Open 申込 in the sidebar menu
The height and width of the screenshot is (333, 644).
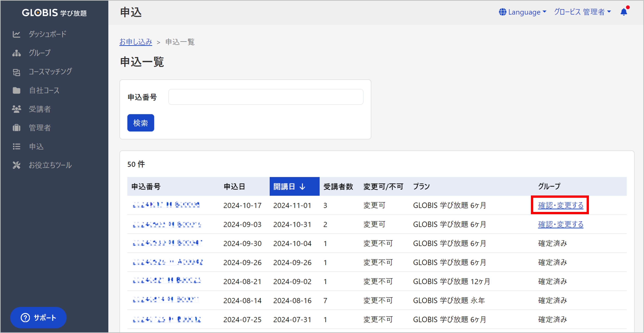tap(36, 146)
